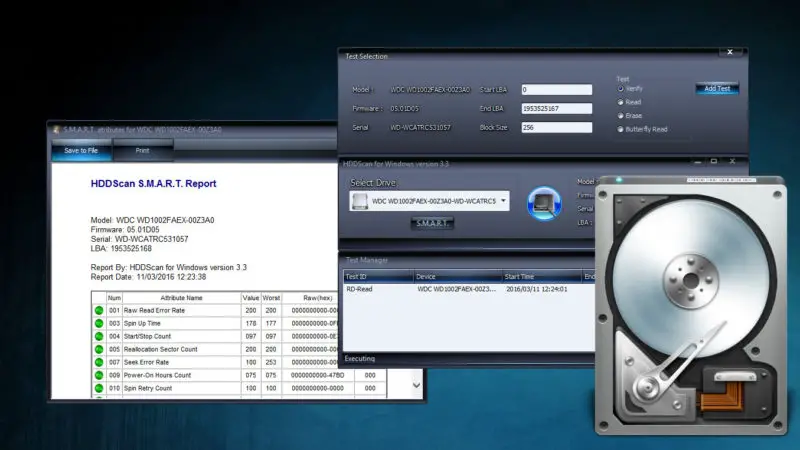800x450 pixels.
Task: Click green status icon for Start/Stop Count
Action: click(x=99, y=336)
